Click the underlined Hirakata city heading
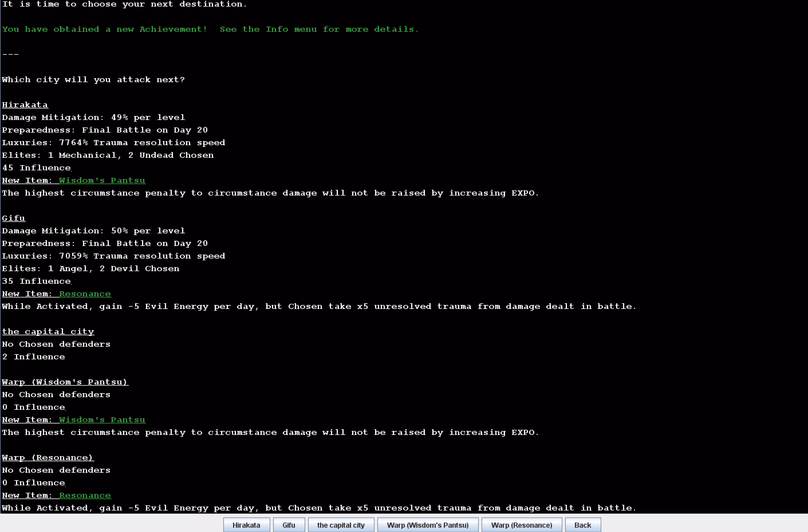The width and height of the screenshot is (808, 532). point(25,105)
